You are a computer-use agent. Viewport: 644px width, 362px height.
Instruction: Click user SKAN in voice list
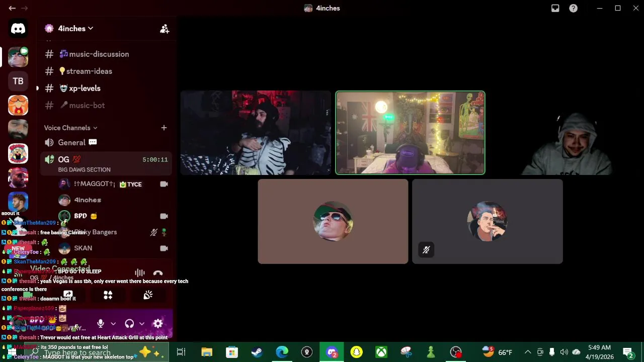point(83,248)
